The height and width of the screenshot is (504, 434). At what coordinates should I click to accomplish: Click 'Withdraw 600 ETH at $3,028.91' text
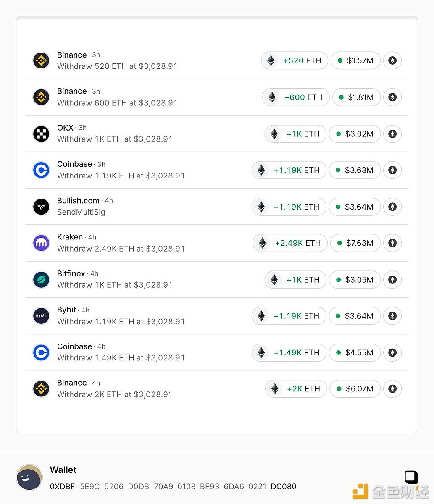117,103
